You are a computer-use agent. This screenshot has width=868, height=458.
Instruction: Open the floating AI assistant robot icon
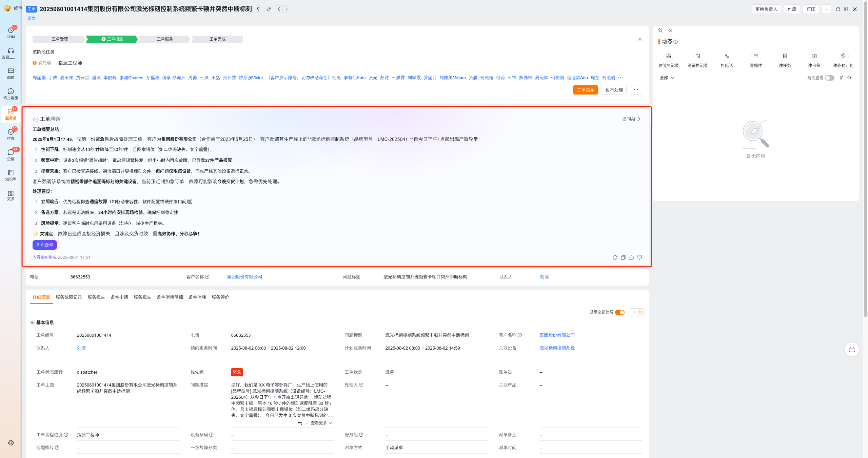point(852,350)
